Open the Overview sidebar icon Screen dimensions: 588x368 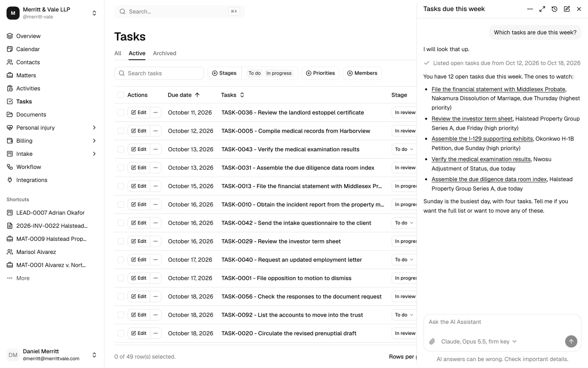10,36
